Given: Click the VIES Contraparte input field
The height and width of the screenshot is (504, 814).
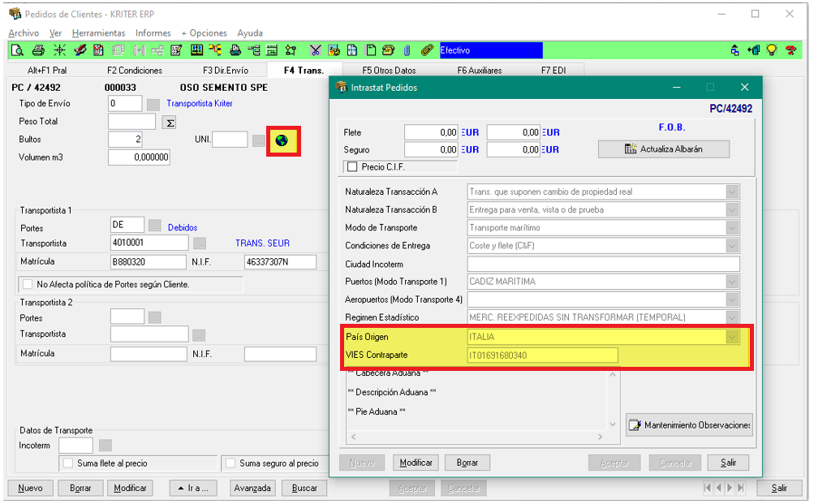Looking at the screenshot, I should point(542,355).
